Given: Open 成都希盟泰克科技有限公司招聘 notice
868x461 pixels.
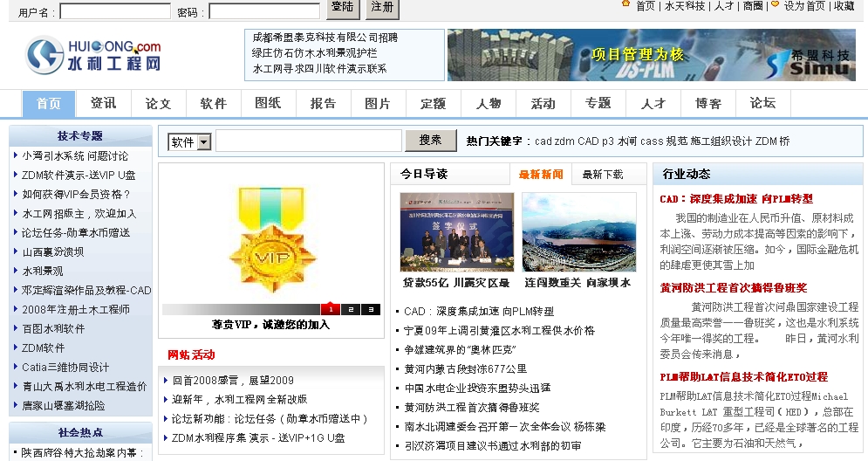Looking at the screenshot, I should tap(325, 38).
